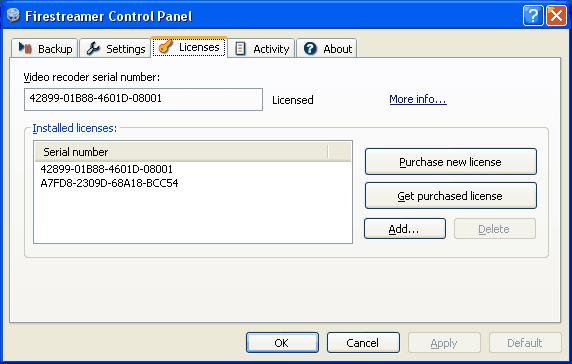572x364 pixels.
Task: Click the Installed licenses group label
Action: pos(74,128)
